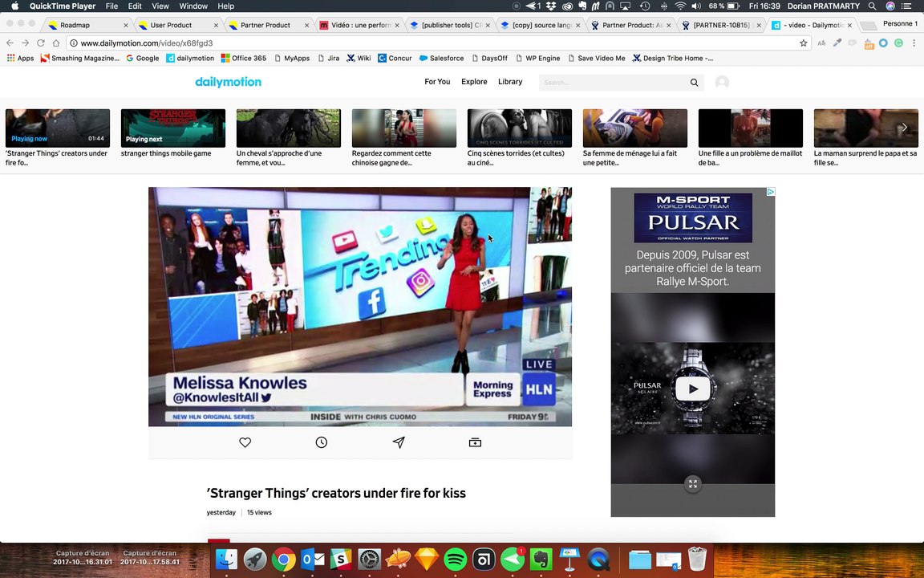Open the user avatar account icon
The height and width of the screenshot is (578, 924).
click(x=722, y=83)
